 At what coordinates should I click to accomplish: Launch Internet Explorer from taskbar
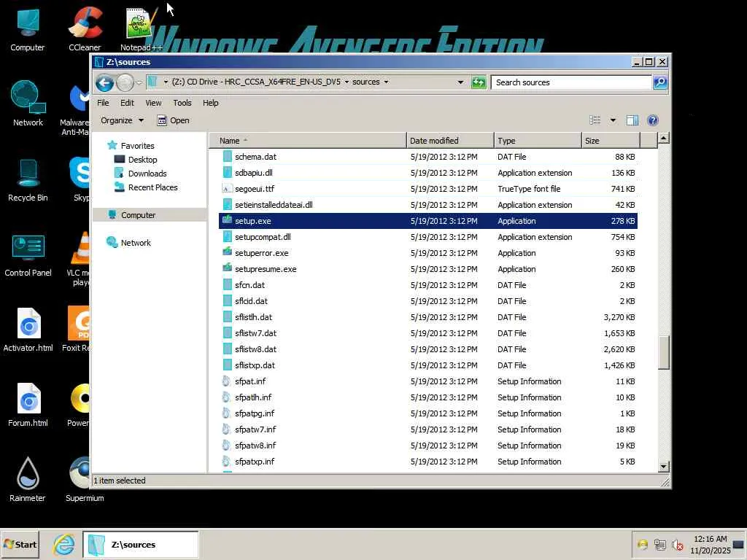[x=64, y=544]
